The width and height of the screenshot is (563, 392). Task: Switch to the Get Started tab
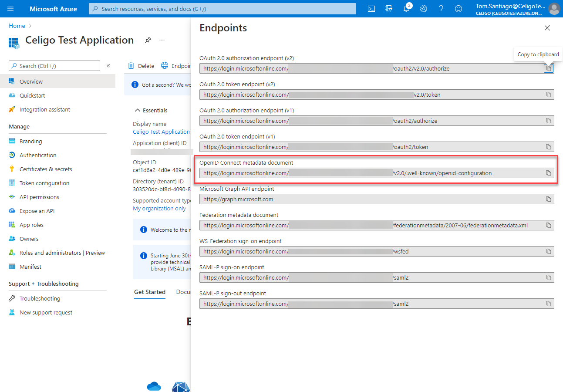(x=150, y=292)
